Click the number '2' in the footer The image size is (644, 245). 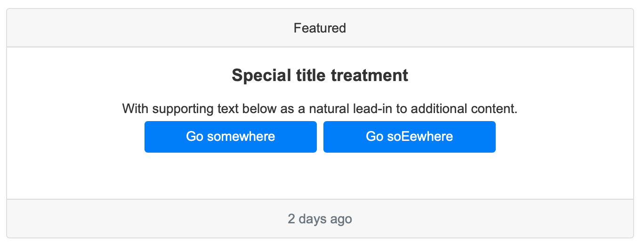tap(291, 219)
